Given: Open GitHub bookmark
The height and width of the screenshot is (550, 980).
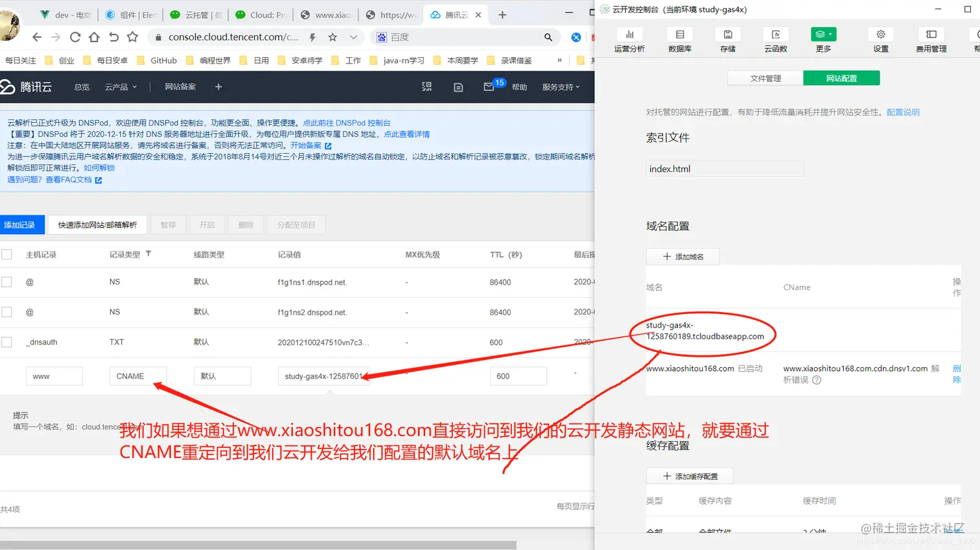Looking at the screenshot, I should (x=157, y=60).
